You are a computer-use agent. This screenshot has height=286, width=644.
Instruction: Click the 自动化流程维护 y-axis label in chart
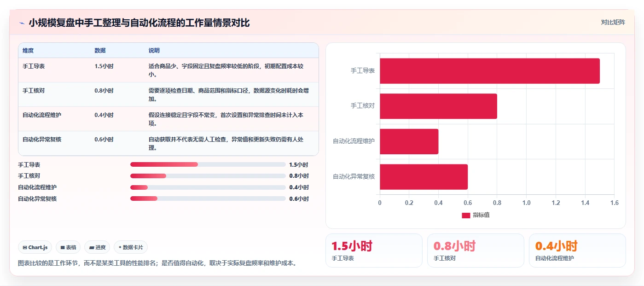[x=354, y=141]
